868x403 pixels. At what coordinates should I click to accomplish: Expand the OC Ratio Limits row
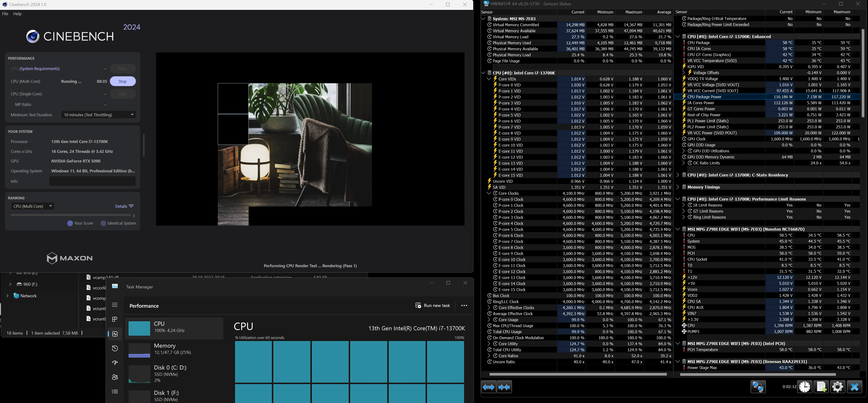(x=683, y=163)
